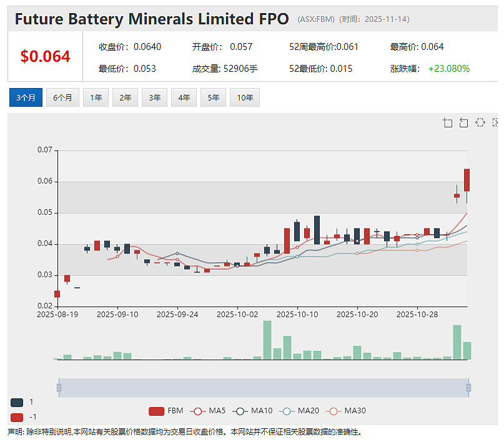Viewport: 504px width, 447px height.
Task: Switch to the 1年 period tab
Action: coord(96,97)
